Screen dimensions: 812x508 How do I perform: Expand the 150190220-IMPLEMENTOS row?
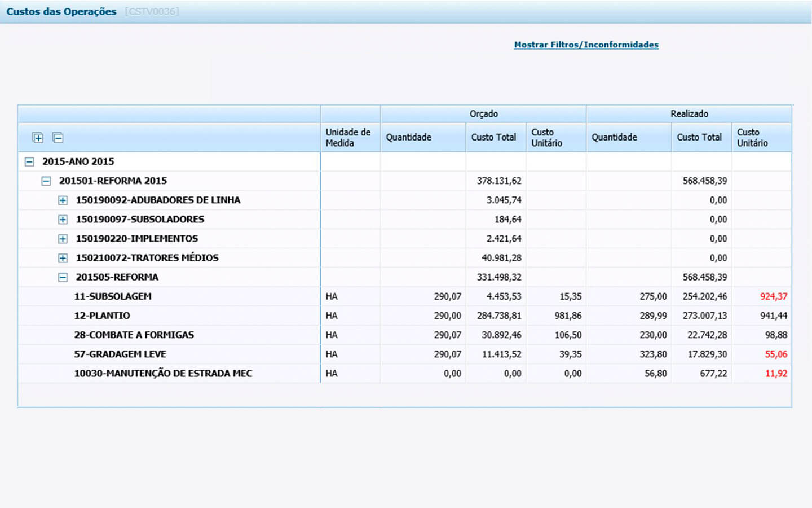click(x=63, y=239)
